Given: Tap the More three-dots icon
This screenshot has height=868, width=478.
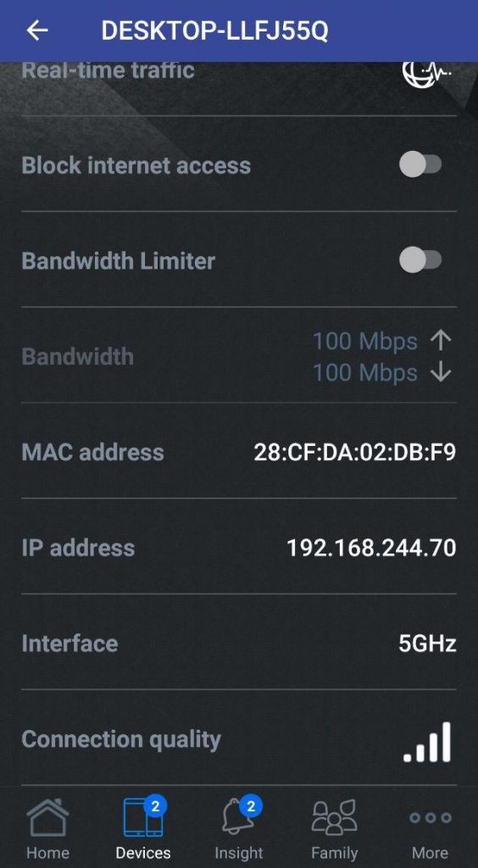Looking at the screenshot, I should (431, 818).
